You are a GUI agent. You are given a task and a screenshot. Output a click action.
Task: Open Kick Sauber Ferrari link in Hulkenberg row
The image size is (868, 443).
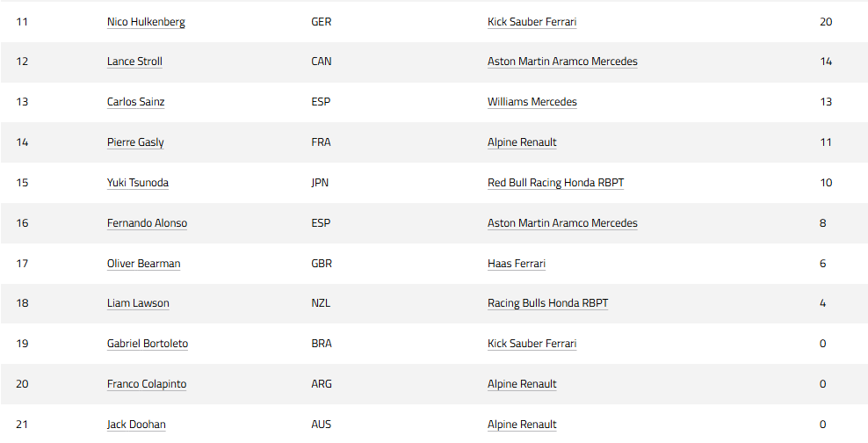(532, 22)
